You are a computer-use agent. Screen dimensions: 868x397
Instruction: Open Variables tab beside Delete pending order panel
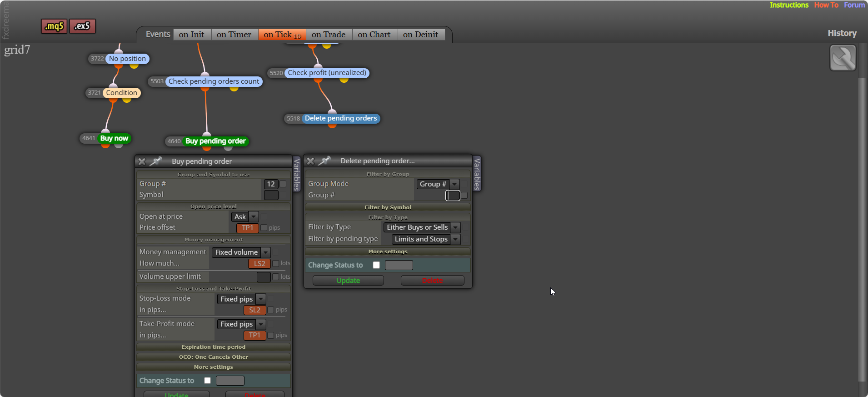click(x=477, y=174)
